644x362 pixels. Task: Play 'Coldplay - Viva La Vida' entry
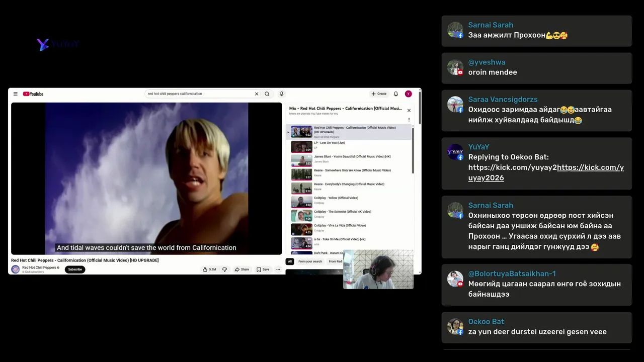pos(350,229)
